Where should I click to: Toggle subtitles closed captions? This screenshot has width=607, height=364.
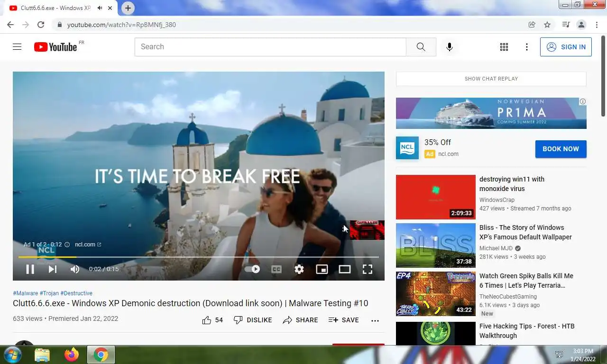(276, 269)
